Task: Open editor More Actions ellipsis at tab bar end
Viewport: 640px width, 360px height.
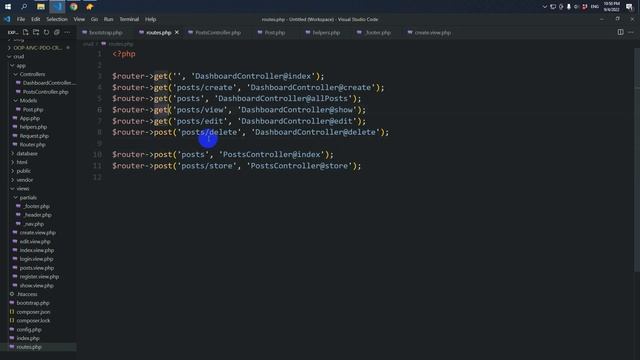Action: click(x=631, y=32)
